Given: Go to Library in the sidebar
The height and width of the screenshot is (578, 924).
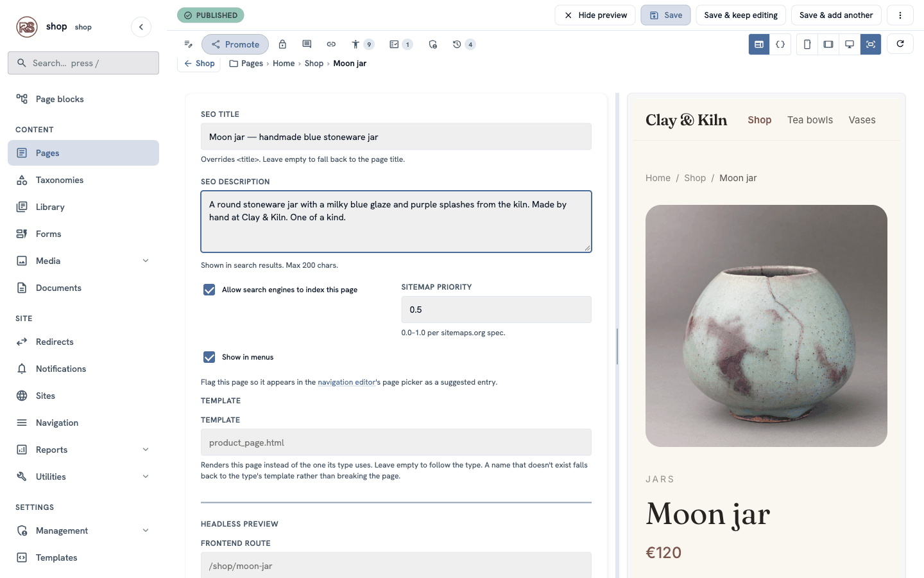Looking at the screenshot, I should (83, 207).
